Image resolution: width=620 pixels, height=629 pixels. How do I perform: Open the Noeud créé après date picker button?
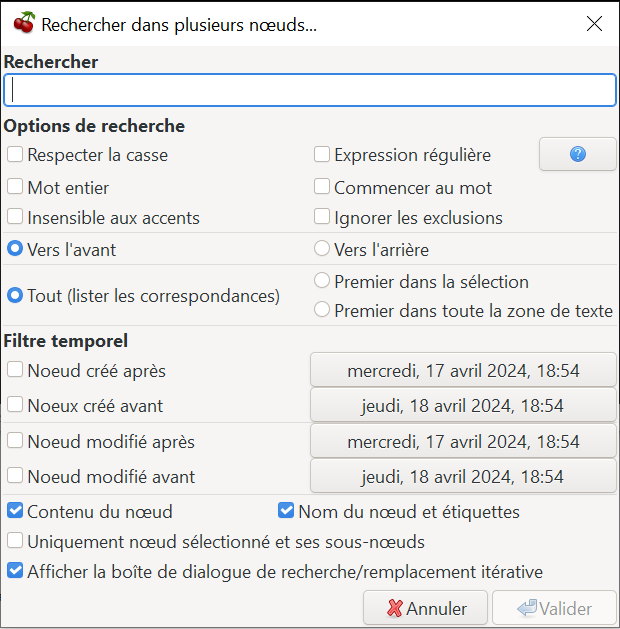pos(463,370)
